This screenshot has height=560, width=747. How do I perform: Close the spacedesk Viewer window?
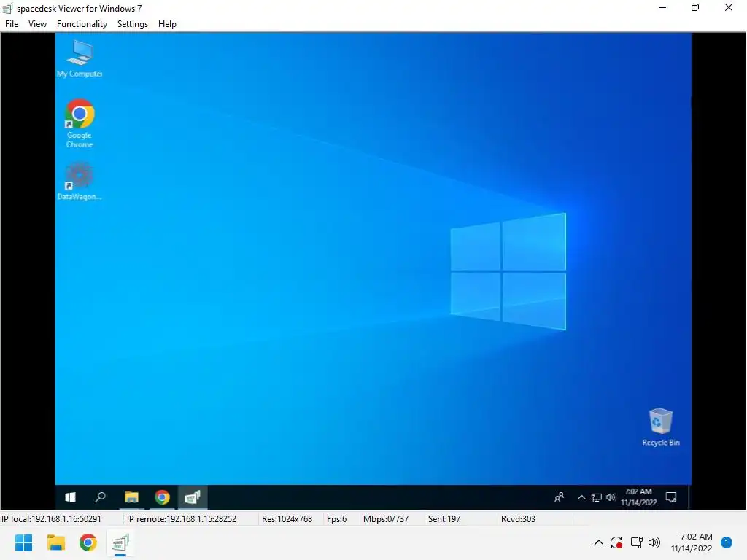[x=729, y=8]
